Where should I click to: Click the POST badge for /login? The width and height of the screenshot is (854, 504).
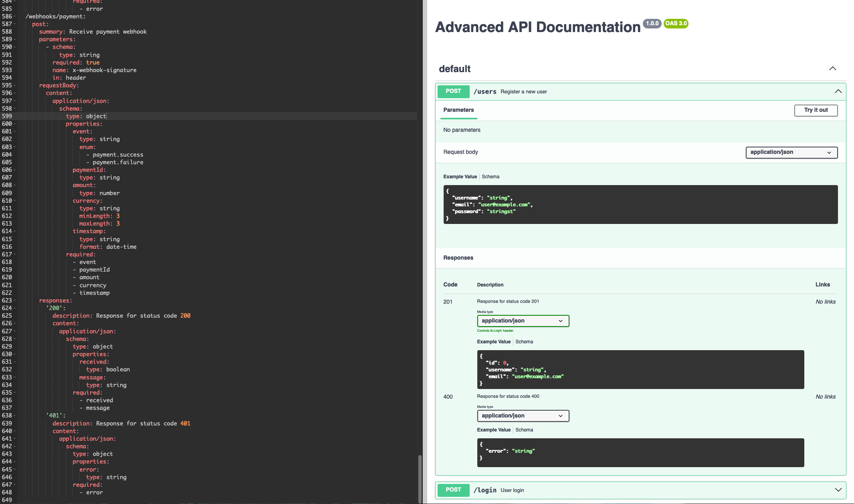453,490
